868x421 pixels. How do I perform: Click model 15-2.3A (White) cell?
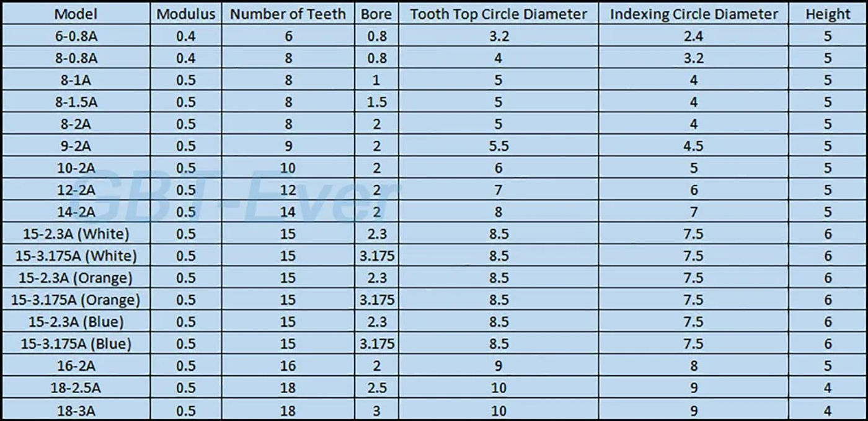[75, 234]
